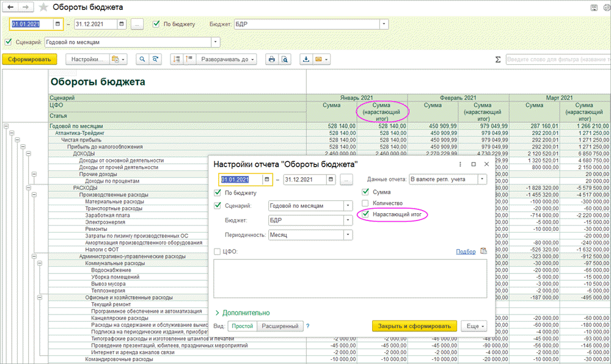Image resolution: width=611 pixels, height=364 pixels.
Task: Click the favorites star next to the title
Action: pos(43,7)
